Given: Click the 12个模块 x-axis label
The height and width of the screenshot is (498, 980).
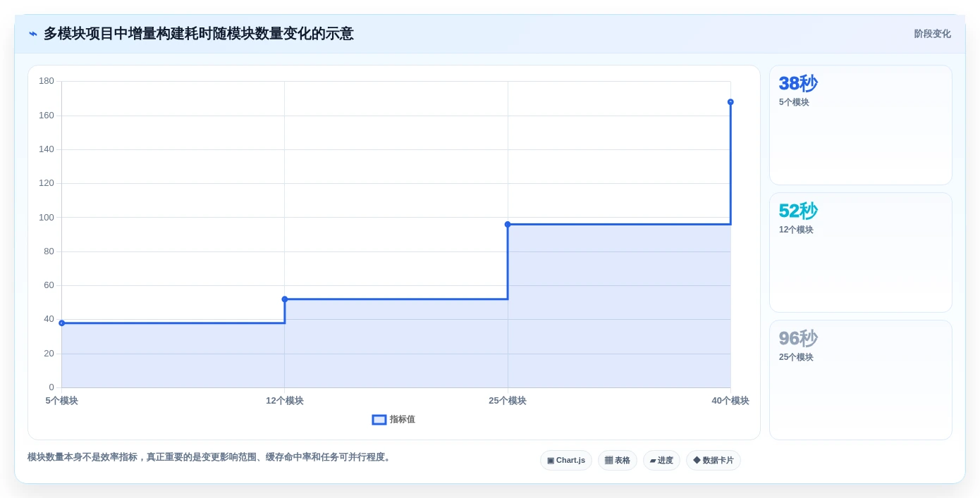Looking at the screenshot, I should (x=285, y=401).
